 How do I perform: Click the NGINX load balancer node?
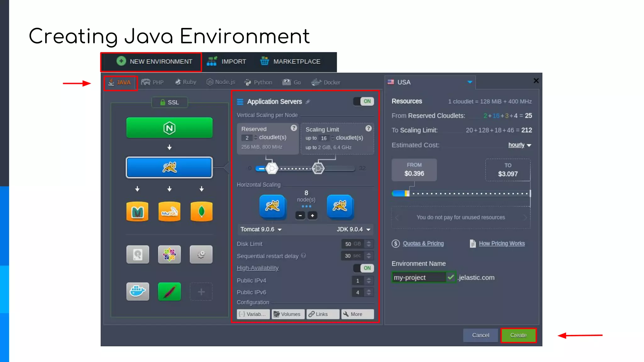coord(169,128)
